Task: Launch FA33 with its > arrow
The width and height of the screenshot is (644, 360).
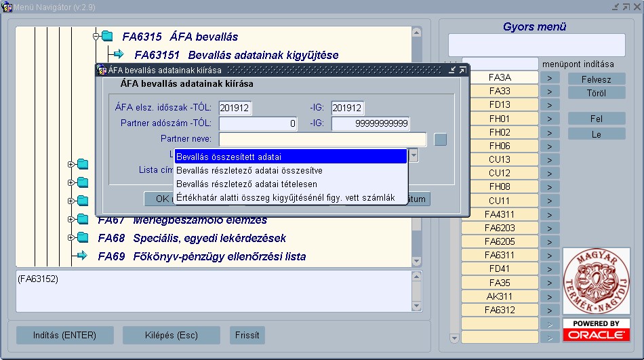Action: [550, 92]
